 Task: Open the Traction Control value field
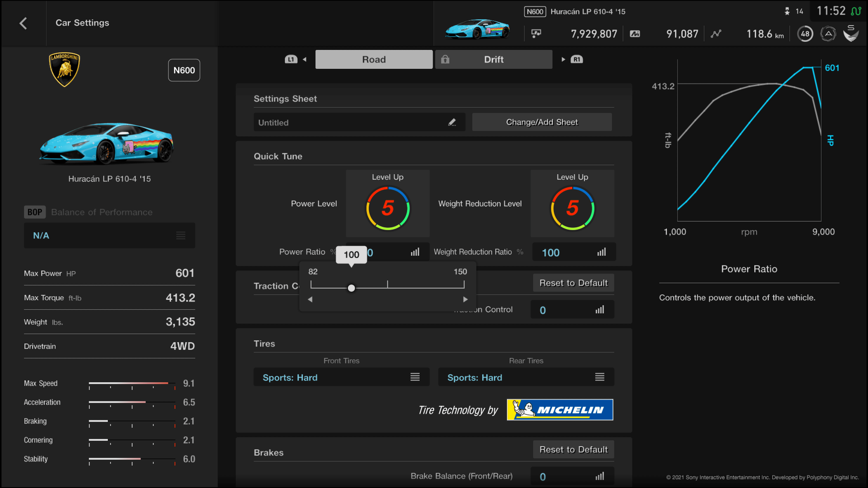572,310
